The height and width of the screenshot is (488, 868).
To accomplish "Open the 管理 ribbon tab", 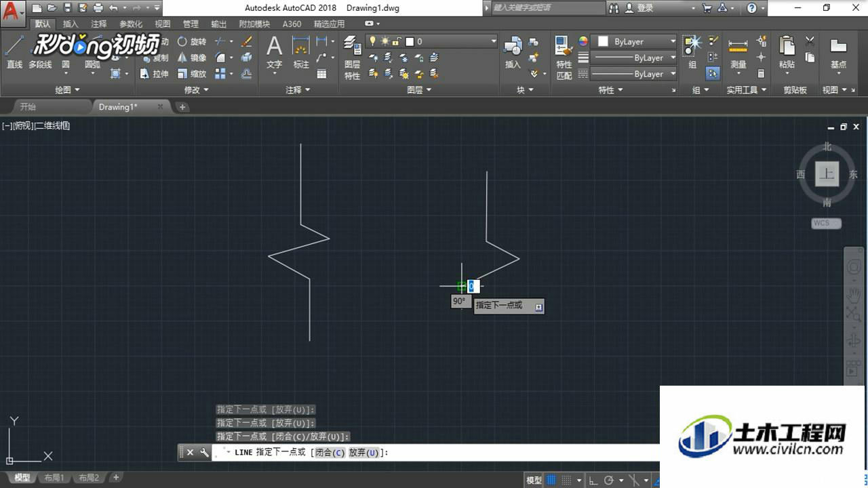I will coord(191,24).
